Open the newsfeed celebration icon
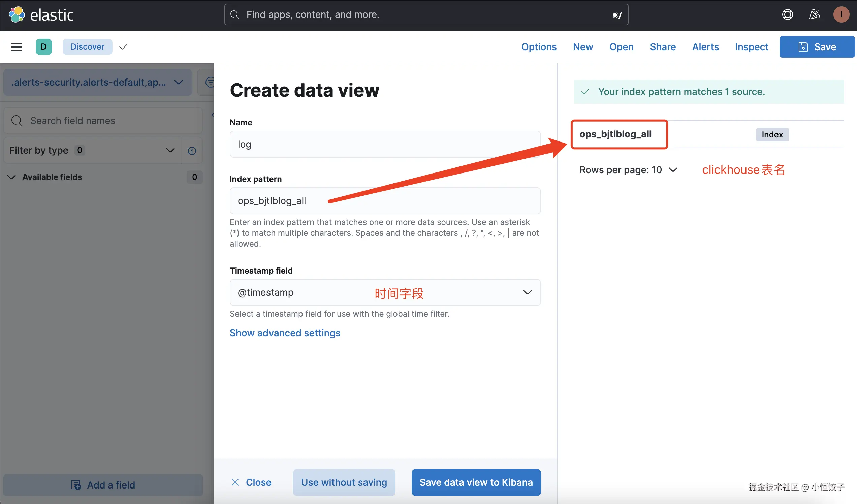The height and width of the screenshot is (504, 857). pyautogui.click(x=814, y=14)
